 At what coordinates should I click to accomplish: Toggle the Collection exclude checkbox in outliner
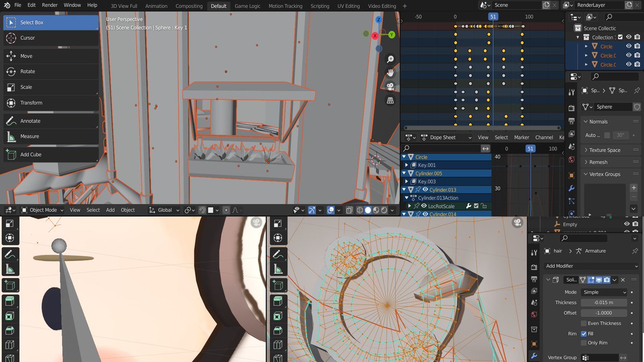(620, 37)
